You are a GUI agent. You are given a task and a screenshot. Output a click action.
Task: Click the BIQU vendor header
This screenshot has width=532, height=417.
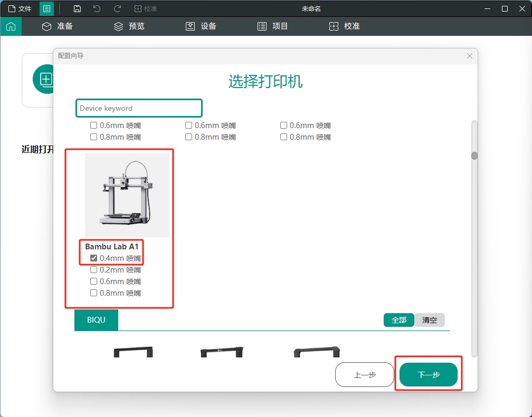(x=97, y=319)
